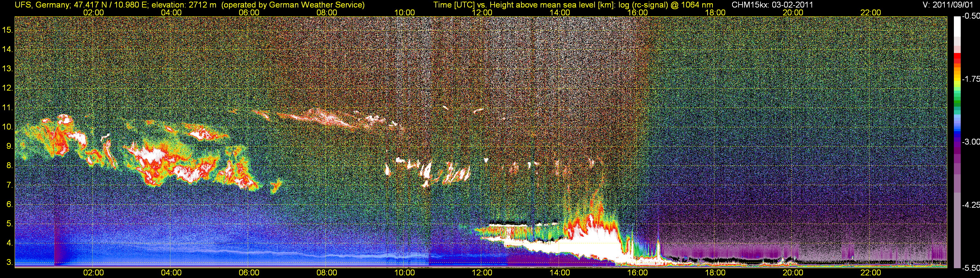This screenshot has width=980, height=278.
Task: Click the -0.50 color scale value
Action: [971, 16]
